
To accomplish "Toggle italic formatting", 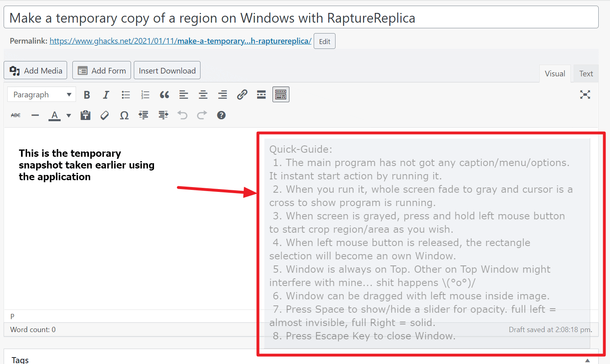I will pyautogui.click(x=106, y=95).
